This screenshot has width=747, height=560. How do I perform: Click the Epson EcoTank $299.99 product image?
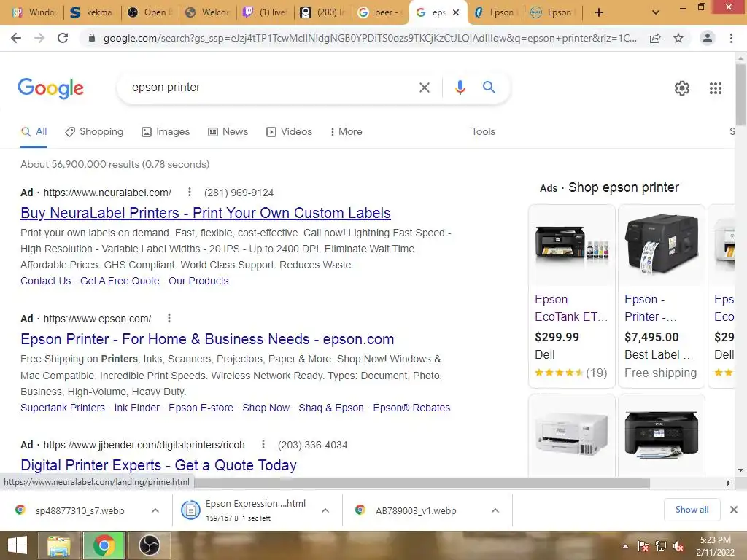pyautogui.click(x=571, y=245)
